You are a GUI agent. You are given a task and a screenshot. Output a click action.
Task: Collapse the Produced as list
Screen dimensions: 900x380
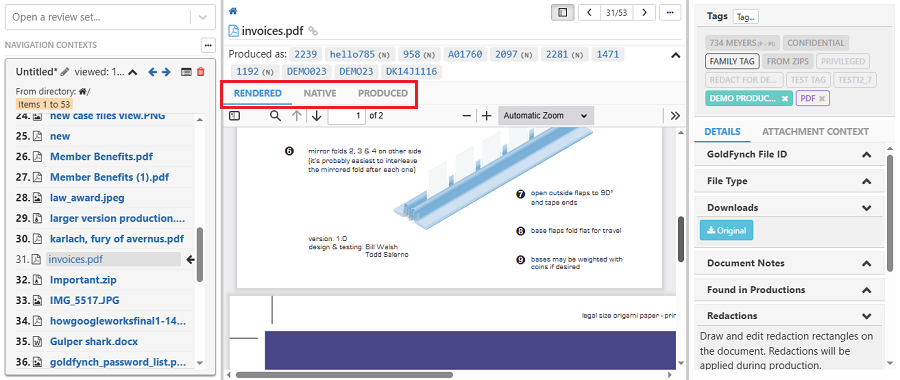[676, 55]
